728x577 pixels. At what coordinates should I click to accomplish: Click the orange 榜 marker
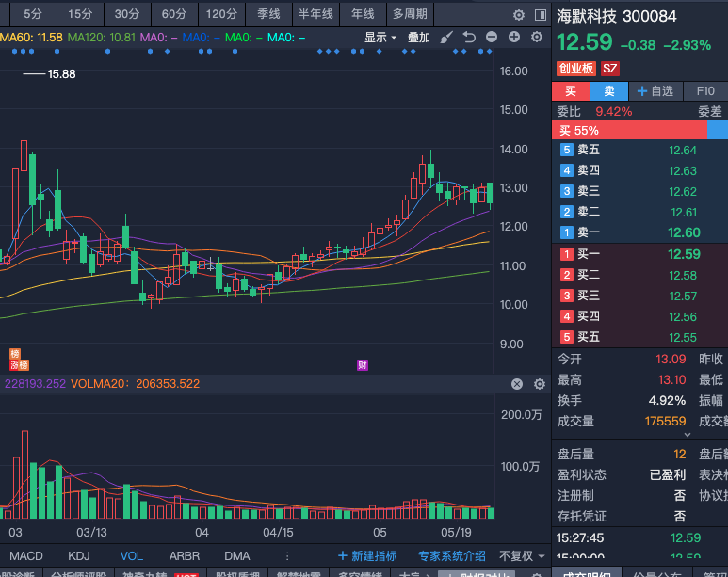(14, 354)
